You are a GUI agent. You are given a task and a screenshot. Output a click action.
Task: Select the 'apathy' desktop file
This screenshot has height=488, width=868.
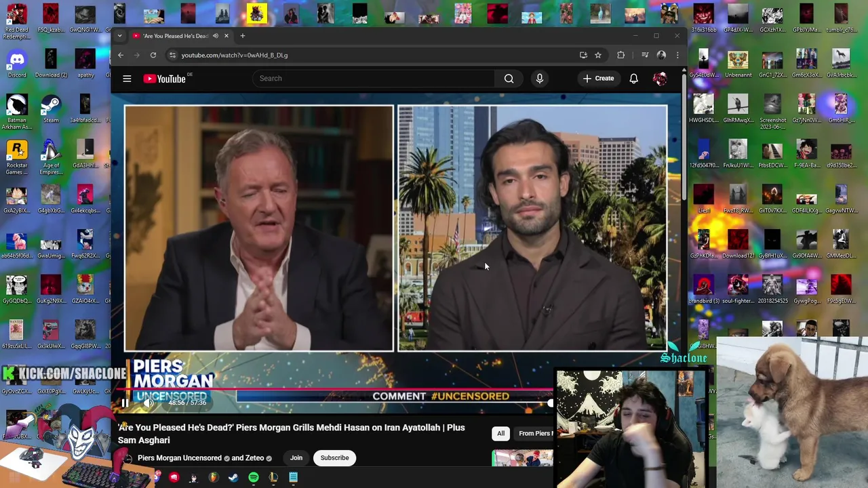pyautogui.click(x=85, y=64)
